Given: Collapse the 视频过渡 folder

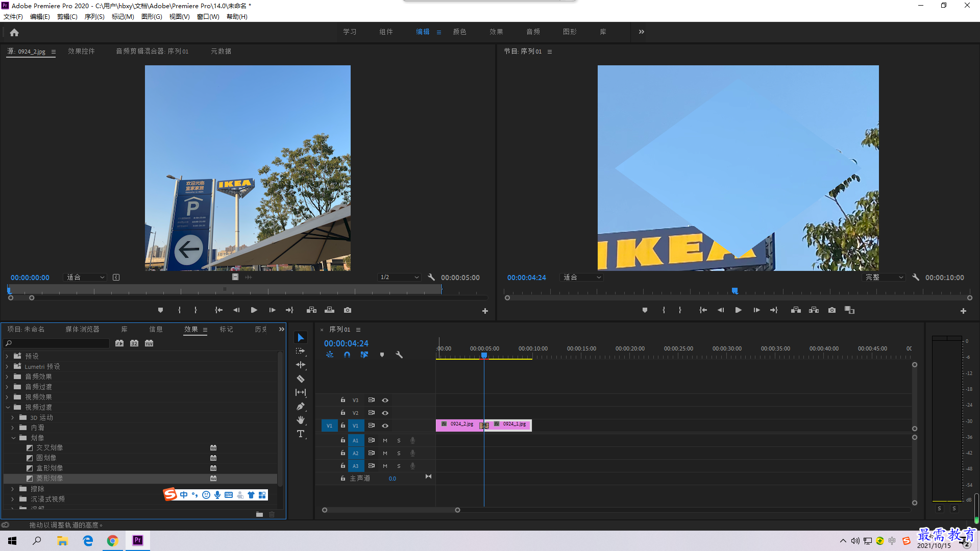Looking at the screenshot, I should [8, 407].
